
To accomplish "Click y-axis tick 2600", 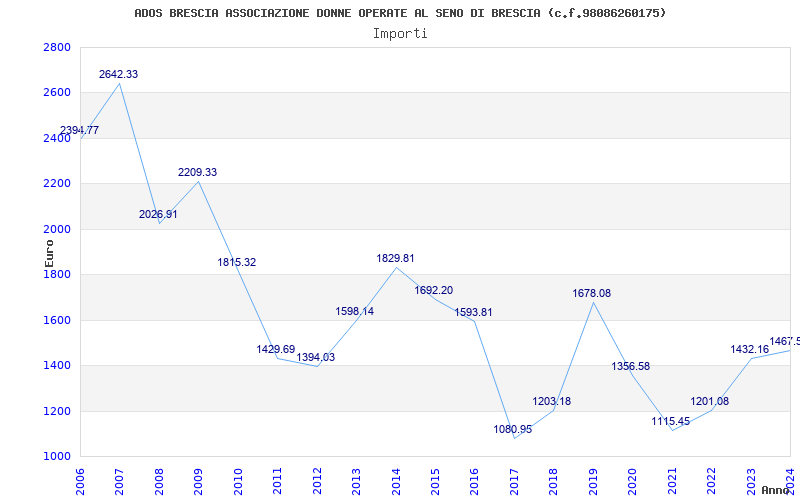I will (x=58, y=93).
